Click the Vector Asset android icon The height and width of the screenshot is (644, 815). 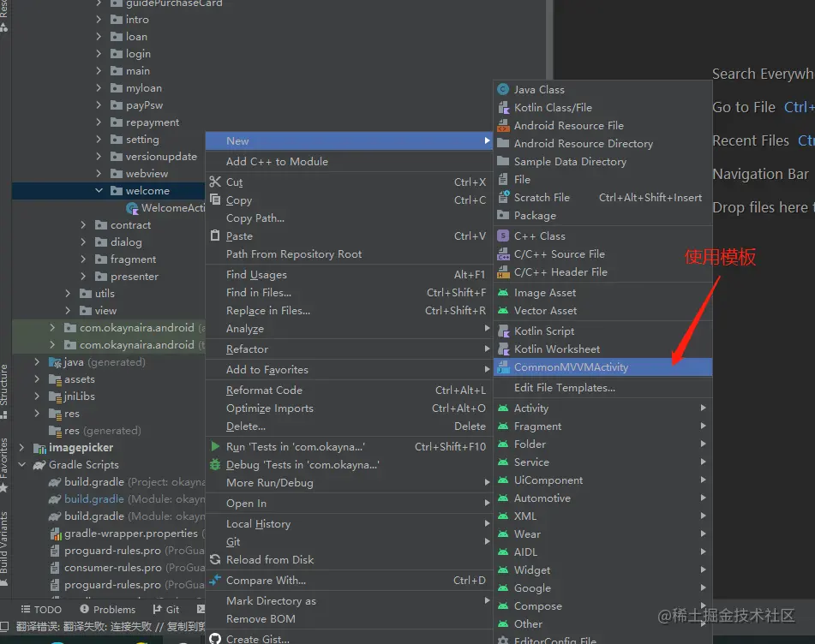pos(502,311)
